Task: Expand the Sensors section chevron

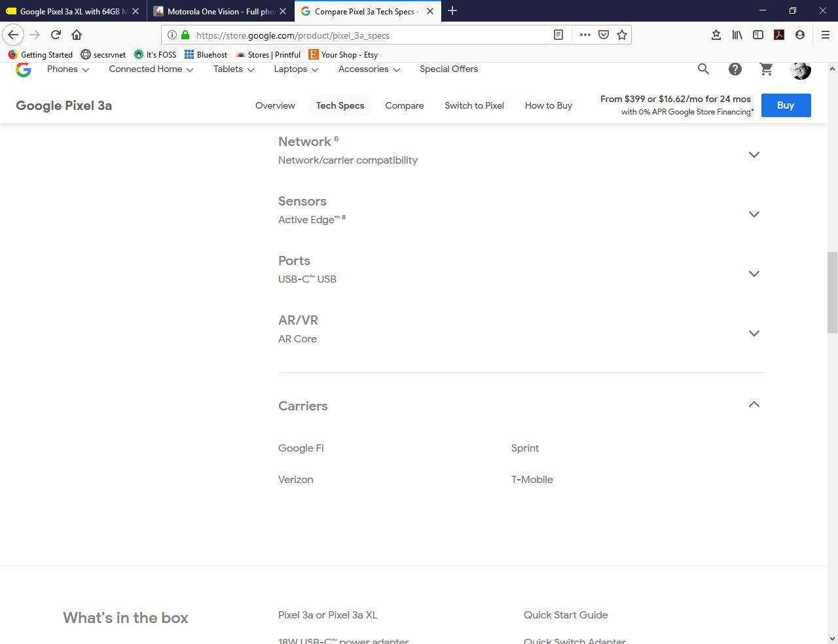Action: point(754,214)
